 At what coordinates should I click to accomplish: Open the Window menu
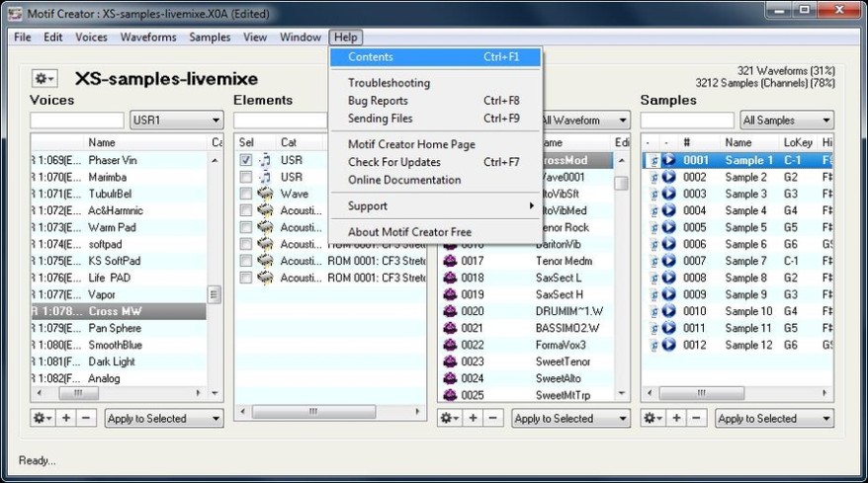coord(300,38)
